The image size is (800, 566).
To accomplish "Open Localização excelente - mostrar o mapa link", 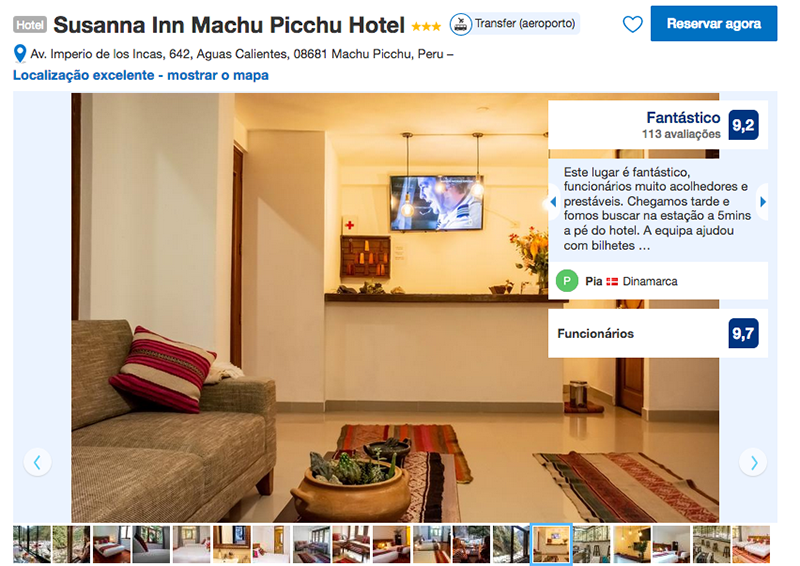I will pyautogui.click(x=141, y=75).
